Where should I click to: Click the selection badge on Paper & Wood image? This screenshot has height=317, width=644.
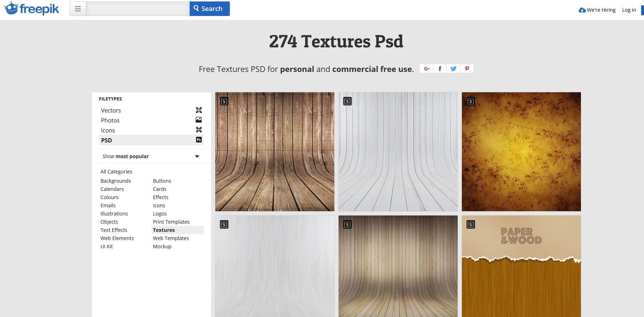[x=471, y=225]
